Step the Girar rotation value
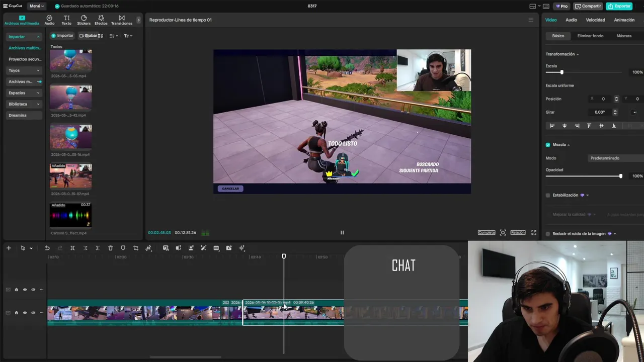 click(615, 112)
